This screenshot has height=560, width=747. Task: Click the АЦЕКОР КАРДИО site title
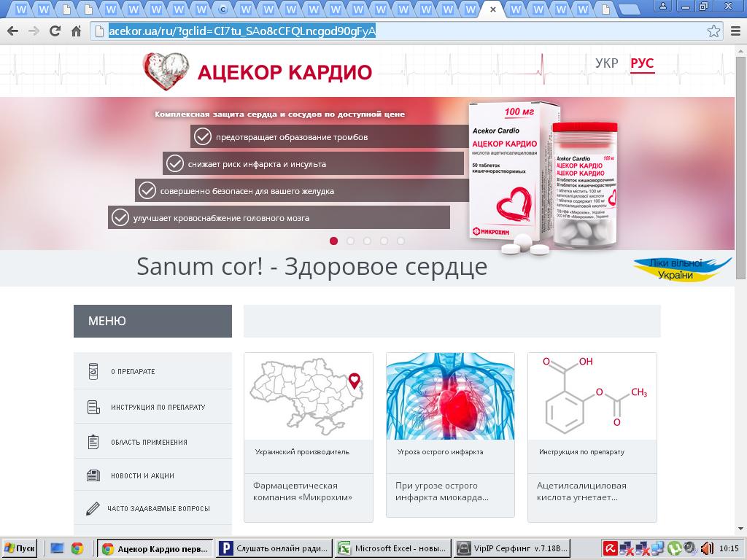point(285,72)
